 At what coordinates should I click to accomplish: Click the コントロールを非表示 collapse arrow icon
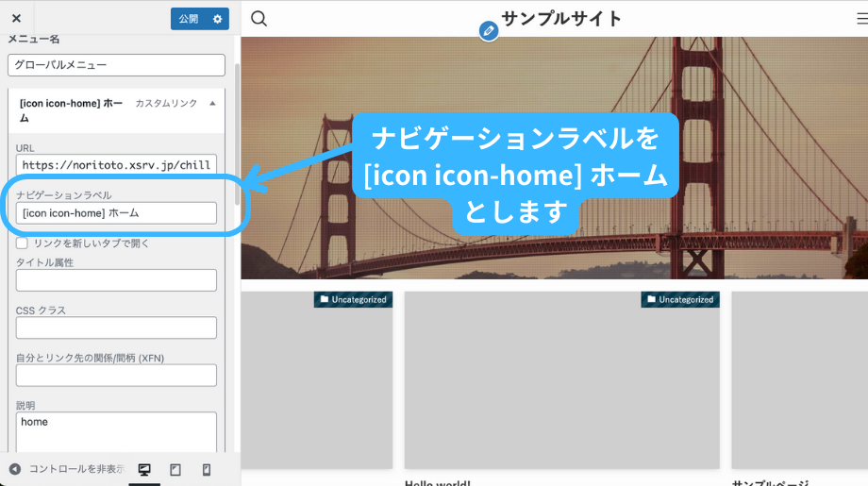point(15,469)
